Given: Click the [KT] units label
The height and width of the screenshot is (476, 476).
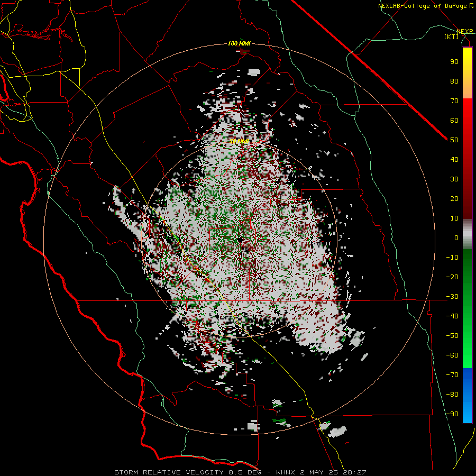Looking at the screenshot, I should tap(452, 36).
